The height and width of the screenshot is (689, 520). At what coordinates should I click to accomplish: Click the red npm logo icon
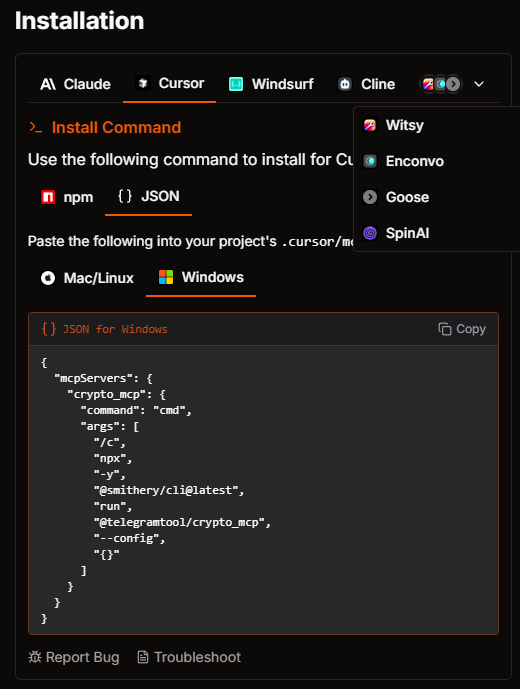(48, 197)
